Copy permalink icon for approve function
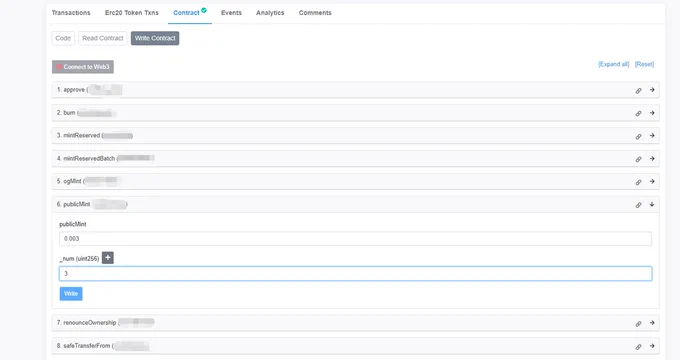Image resolution: width=680 pixels, height=360 pixels. (638, 91)
